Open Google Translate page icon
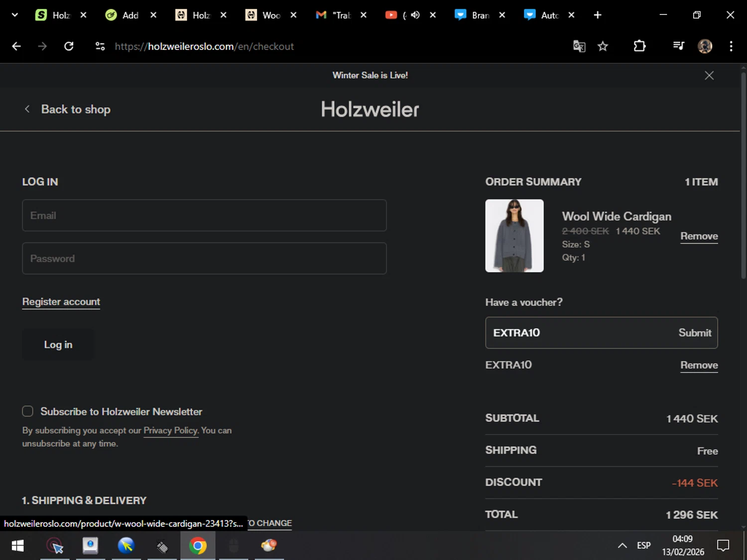Screen dimensions: 747x560 click(x=579, y=46)
